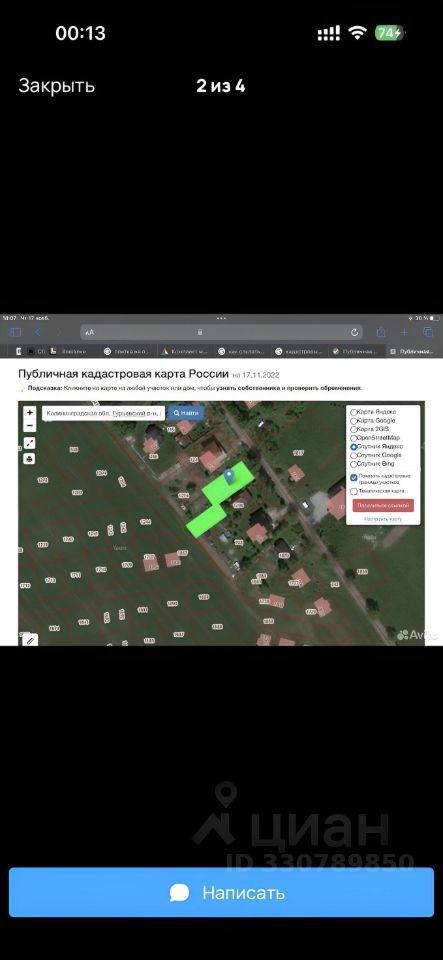The image size is (443, 960).
Task: Select Карта Яндекс radio option
Action: pos(354,412)
